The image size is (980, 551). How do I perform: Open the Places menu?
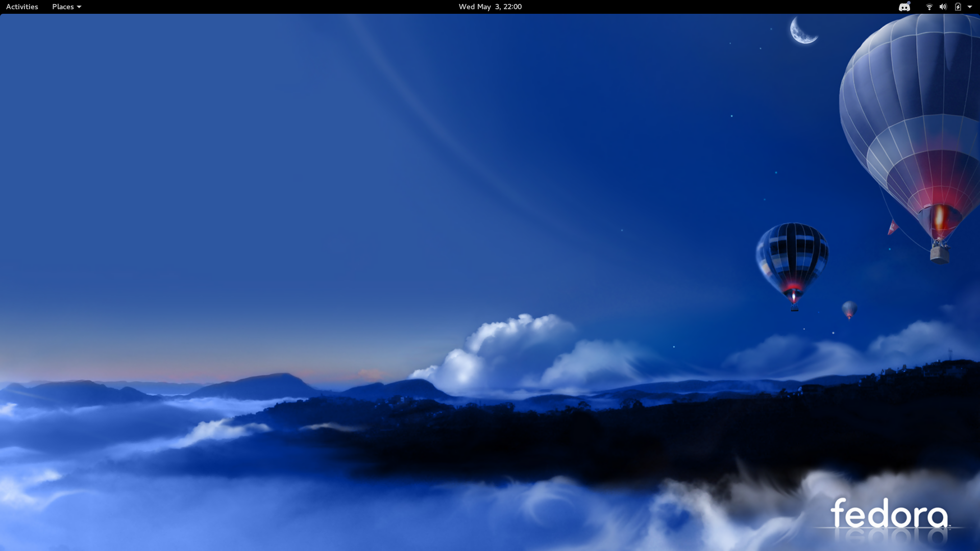pyautogui.click(x=63, y=7)
